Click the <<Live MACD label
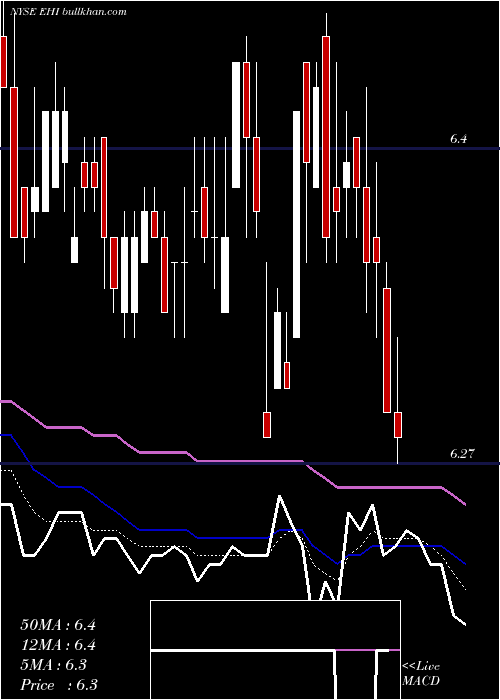 click(x=421, y=673)
